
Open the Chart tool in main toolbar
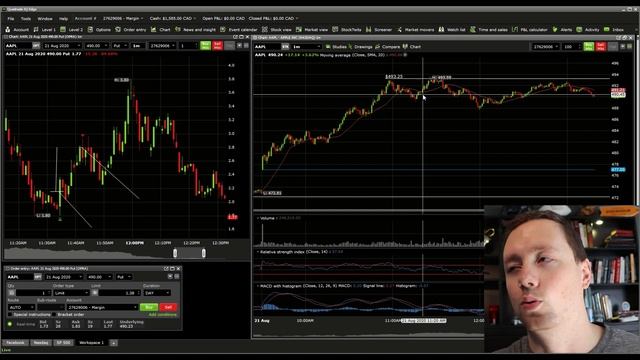(160, 29)
